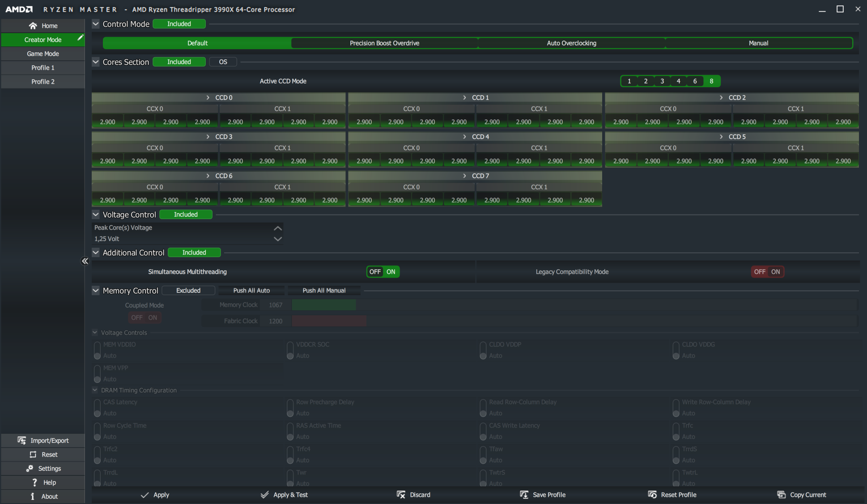Click the Save Profile icon
The image size is (867, 504).
pyautogui.click(x=524, y=495)
